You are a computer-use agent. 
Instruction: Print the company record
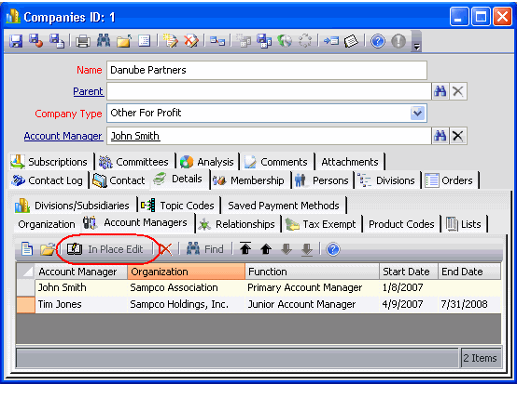coord(82,41)
